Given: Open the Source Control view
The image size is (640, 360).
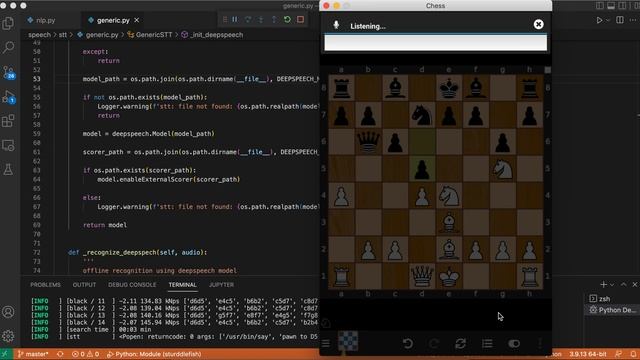Looking at the screenshot, I should coord(9,73).
